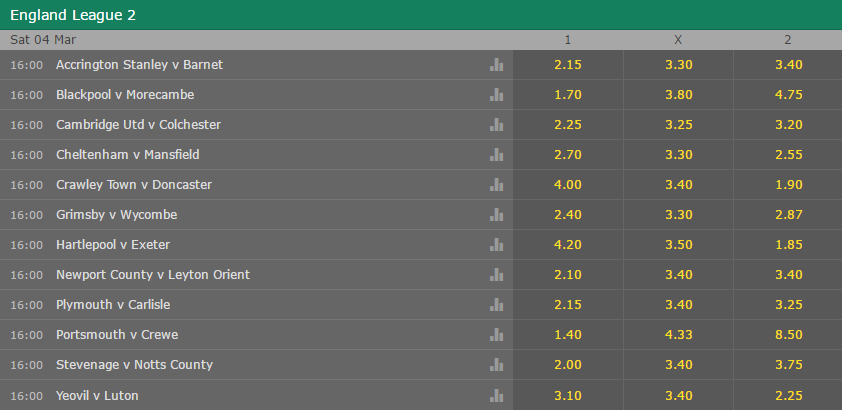Open Newport County v Leyton Orient match
Image resolution: width=842 pixels, height=410 pixels.
(x=153, y=275)
